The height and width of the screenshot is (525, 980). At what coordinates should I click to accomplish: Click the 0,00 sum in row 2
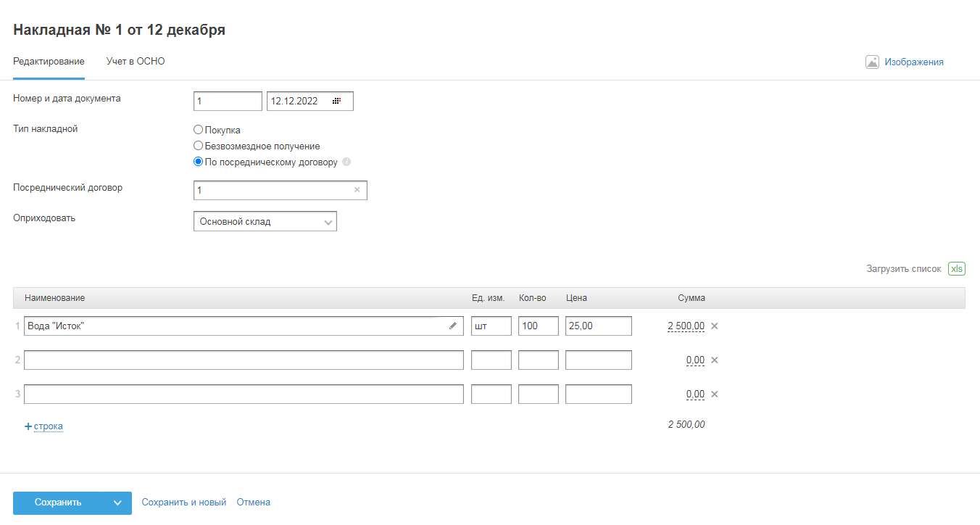tap(695, 360)
